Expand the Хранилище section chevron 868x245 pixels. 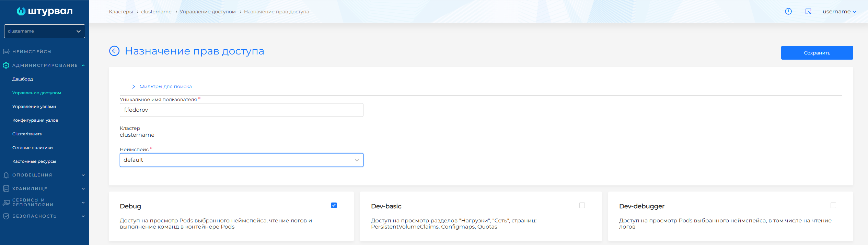[x=83, y=188]
